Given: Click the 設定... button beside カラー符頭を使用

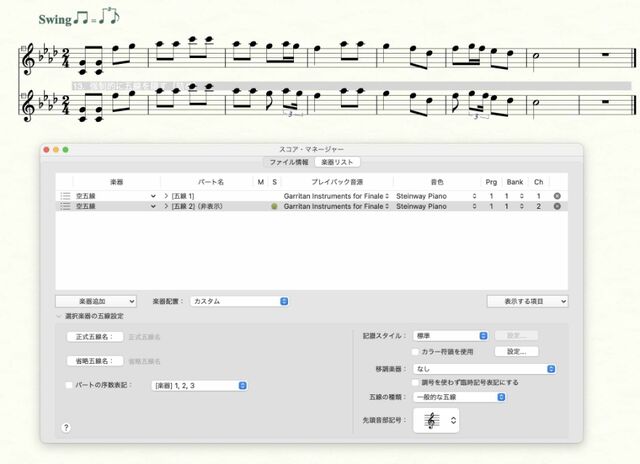Looking at the screenshot, I should coord(517,351).
